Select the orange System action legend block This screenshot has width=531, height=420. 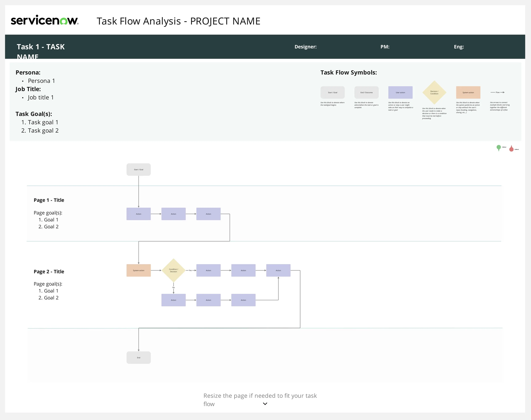(468, 92)
